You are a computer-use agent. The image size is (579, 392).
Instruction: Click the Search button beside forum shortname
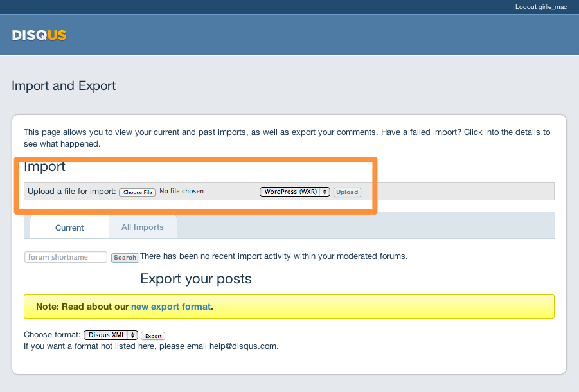click(x=125, y=258)
